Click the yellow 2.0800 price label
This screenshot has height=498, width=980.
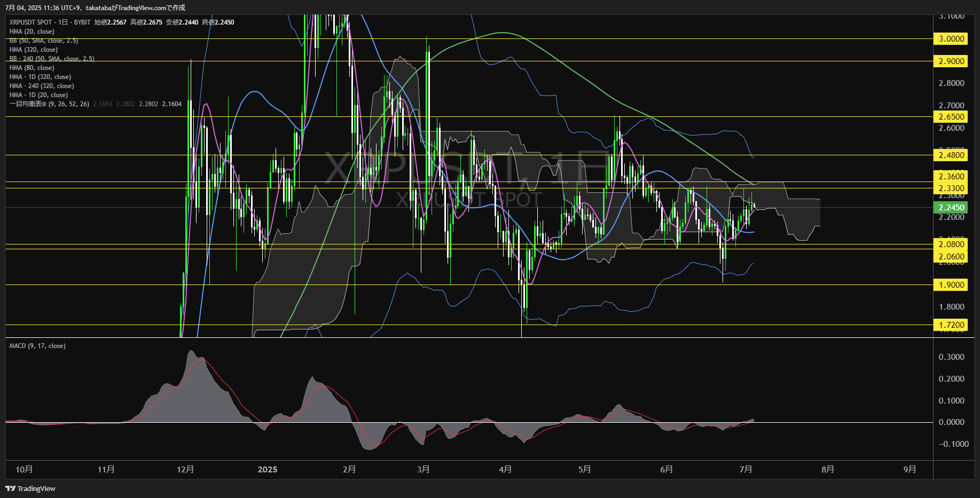[x=951, y=244]
